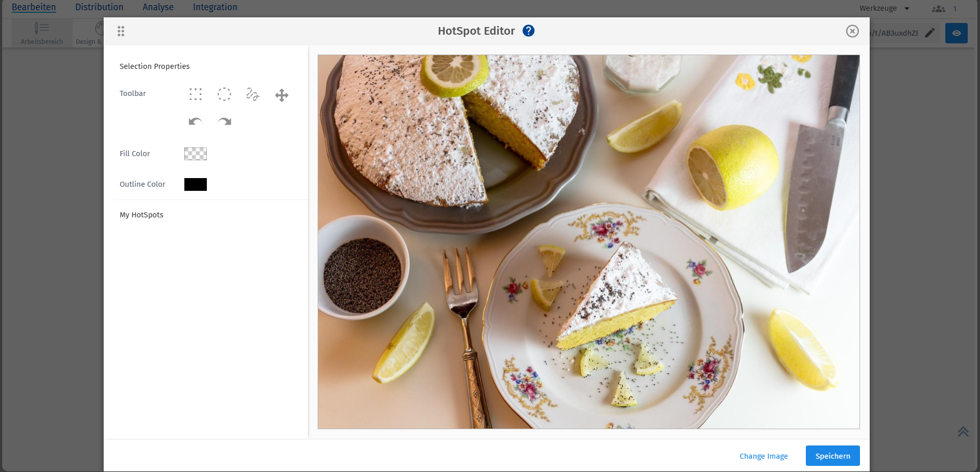Expand the Werkzeuge dropdown
Viewport: 980px width, 472px height.
coord(885,8)
